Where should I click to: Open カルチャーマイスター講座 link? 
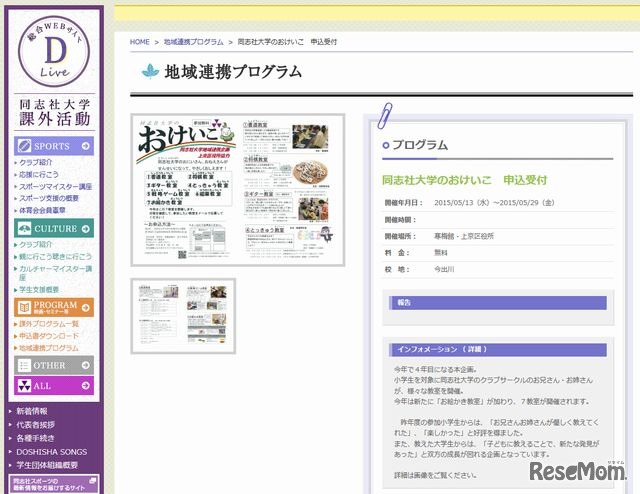point(56,273)
